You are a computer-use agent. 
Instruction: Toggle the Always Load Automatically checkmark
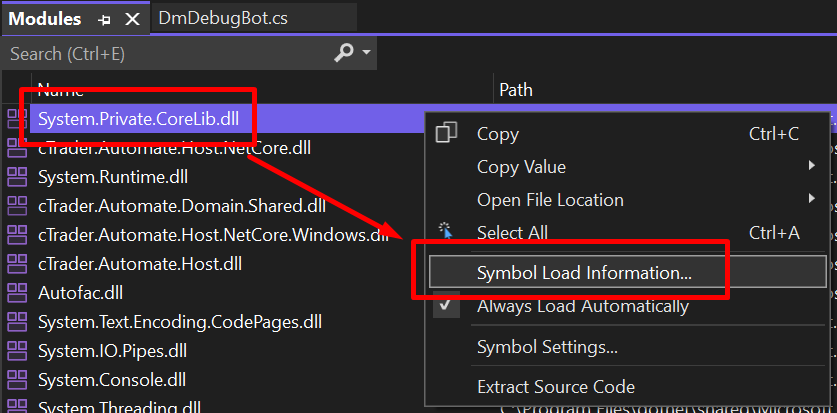point(446,305)
